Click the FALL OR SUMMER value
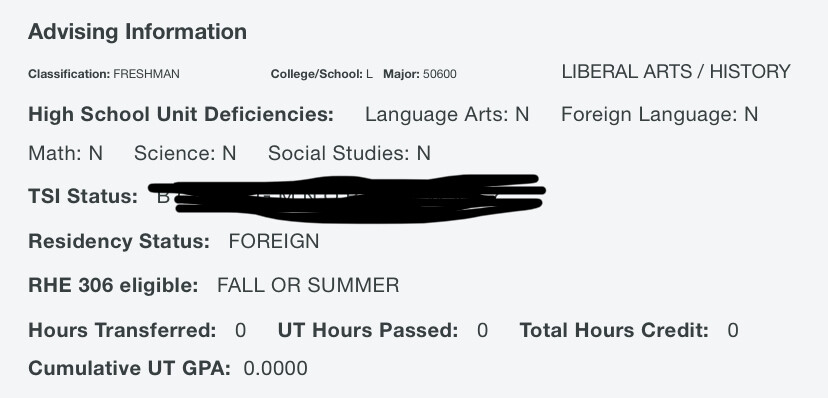 pos(308,286)
